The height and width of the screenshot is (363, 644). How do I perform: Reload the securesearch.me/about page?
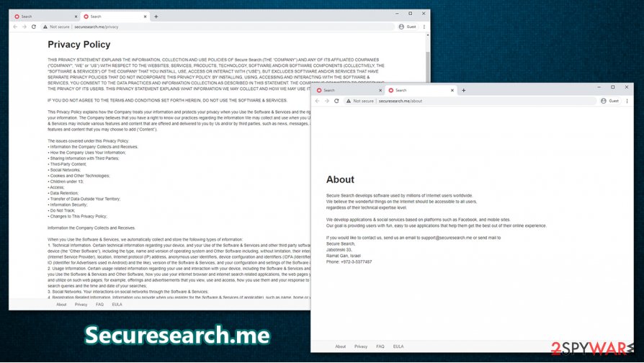click(x=336, y=101)
